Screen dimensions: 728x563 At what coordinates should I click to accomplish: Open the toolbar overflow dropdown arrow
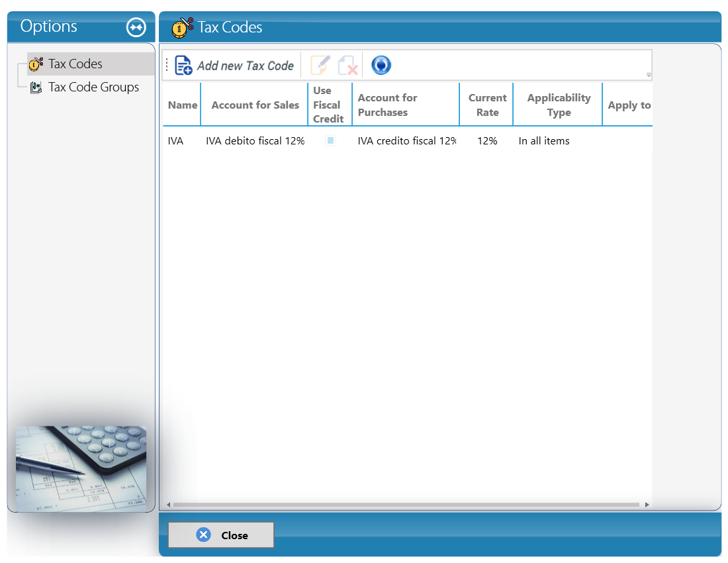pyautogui.click(x=649, y=75)
